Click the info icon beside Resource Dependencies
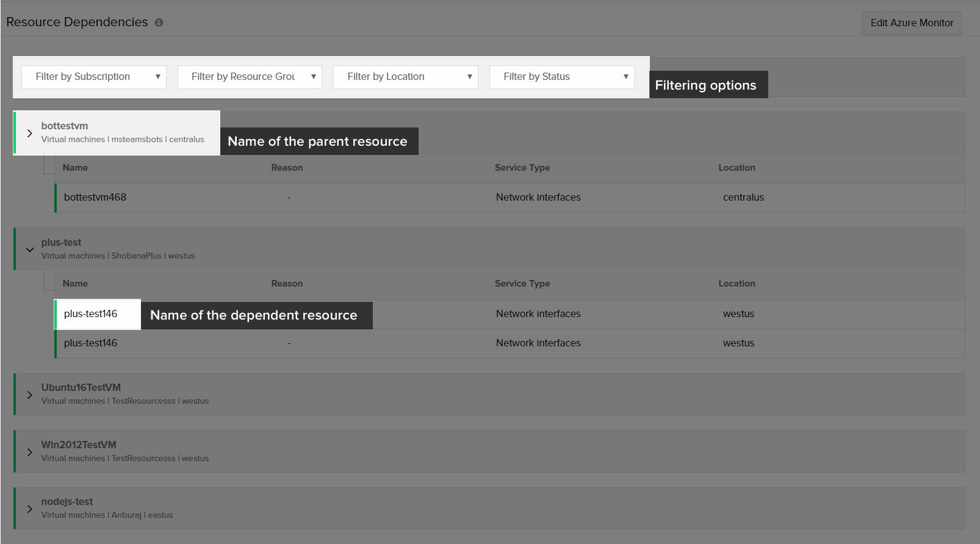 coord(159,23)
